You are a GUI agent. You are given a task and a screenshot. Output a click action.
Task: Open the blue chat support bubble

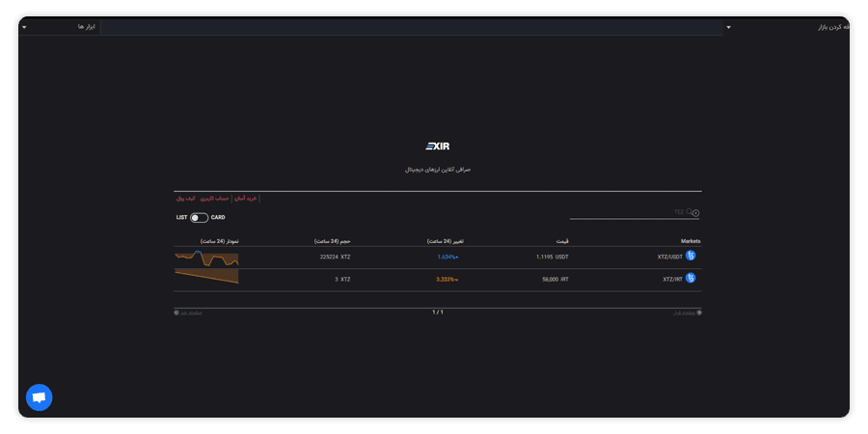pyautogui.click(x=40, y=397)
